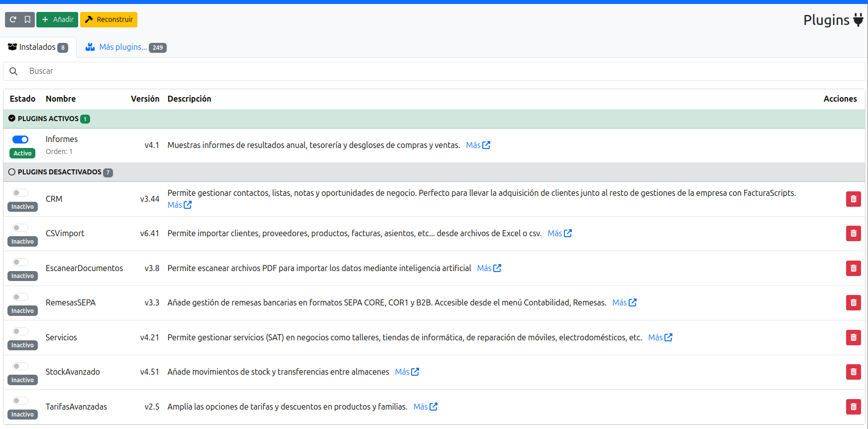Click the PLUGINS ACTIVOS section header
Viewport: 868px width, 429px height.
(x=434, y=119)
